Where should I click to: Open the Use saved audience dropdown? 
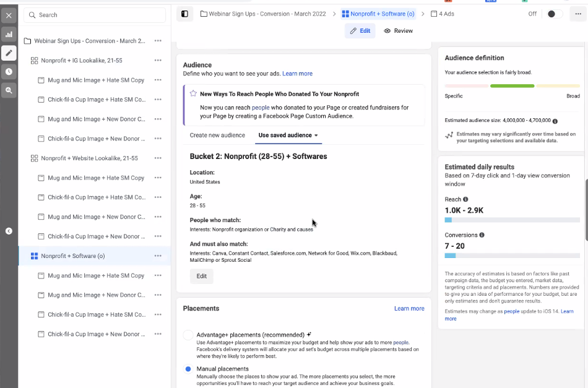pyautogui.click(x=288, y=135)
